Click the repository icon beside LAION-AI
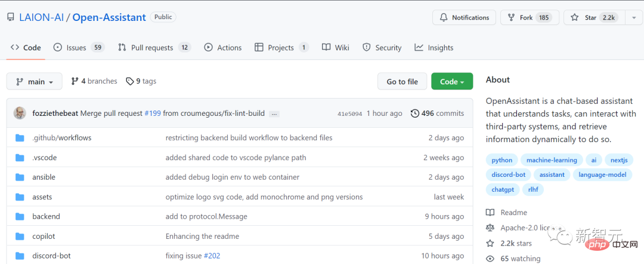This screenshot has width=644, height=264. [11, 17]
